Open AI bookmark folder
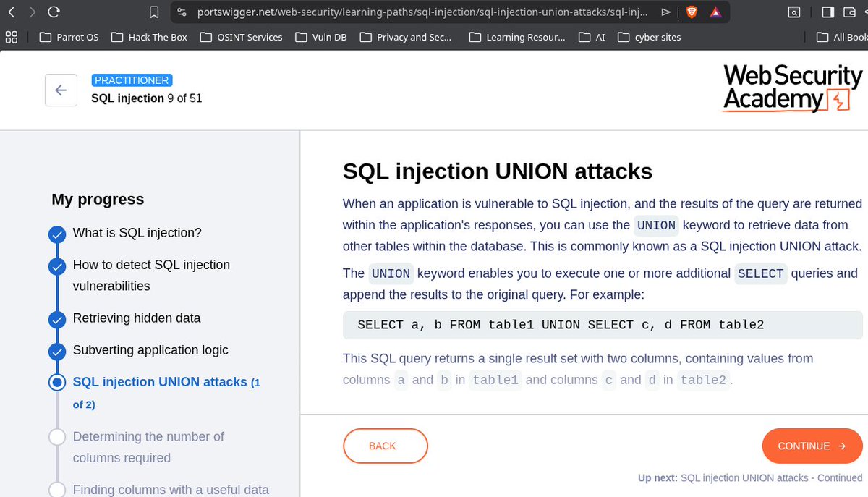The width and height of the screenshot is (868, 497). (x=592, y=37)
